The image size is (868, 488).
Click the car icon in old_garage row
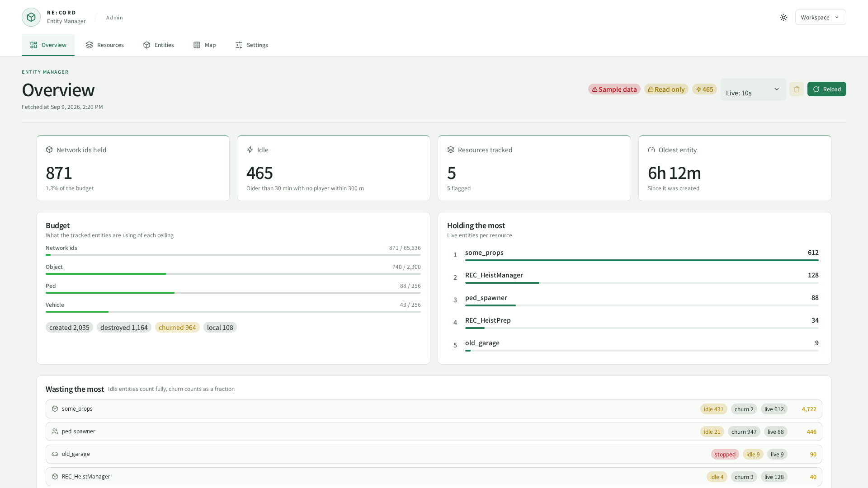tap(55, 454)
